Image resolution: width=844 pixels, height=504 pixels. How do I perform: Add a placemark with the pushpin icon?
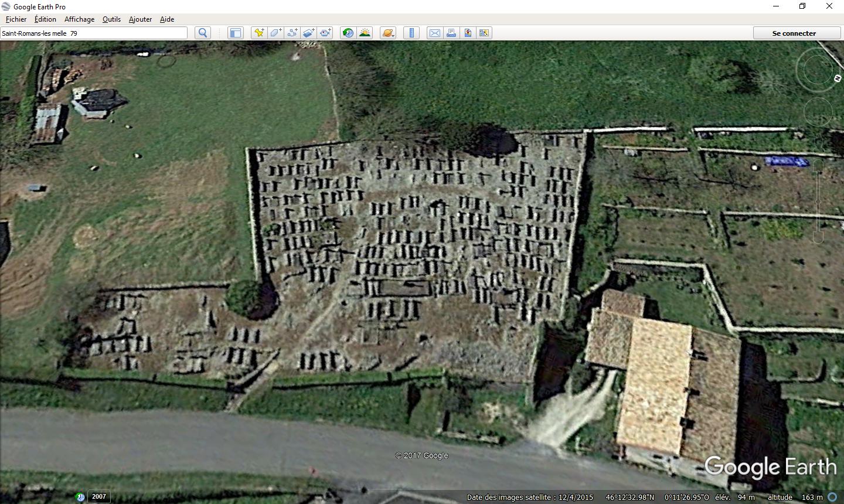[258, 33]
